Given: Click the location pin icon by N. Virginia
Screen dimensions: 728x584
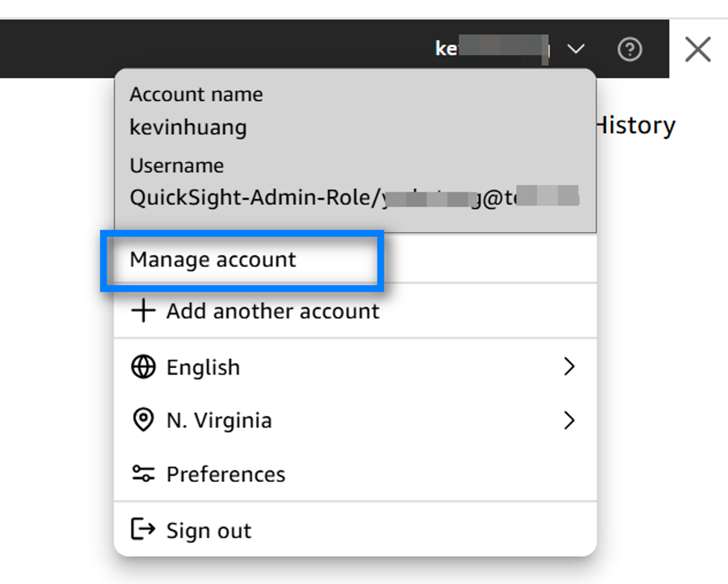Looking at the screenshot, I should pyautogui.click(x=143, y=419).
